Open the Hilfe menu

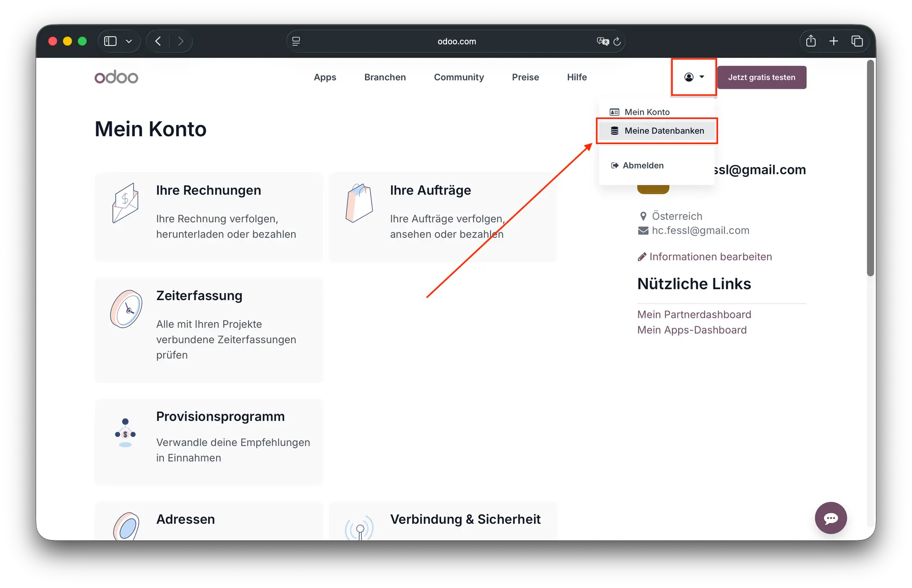(577, 77)
